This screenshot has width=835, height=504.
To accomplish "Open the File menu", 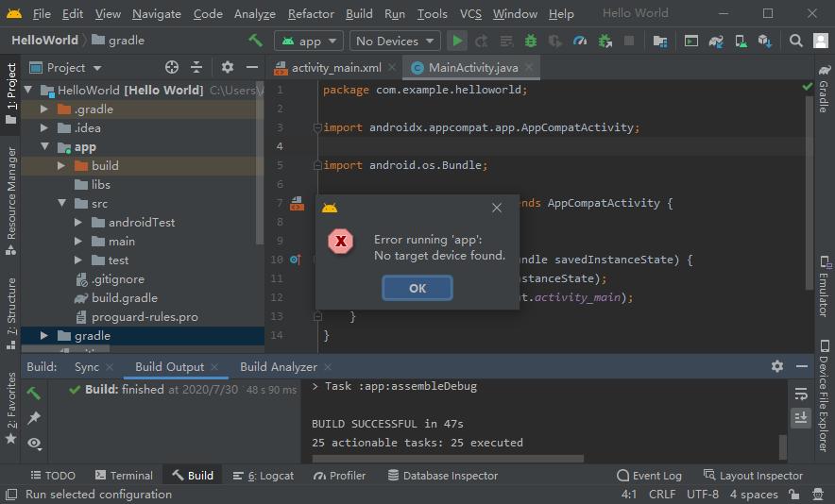I will click(42, 14).
